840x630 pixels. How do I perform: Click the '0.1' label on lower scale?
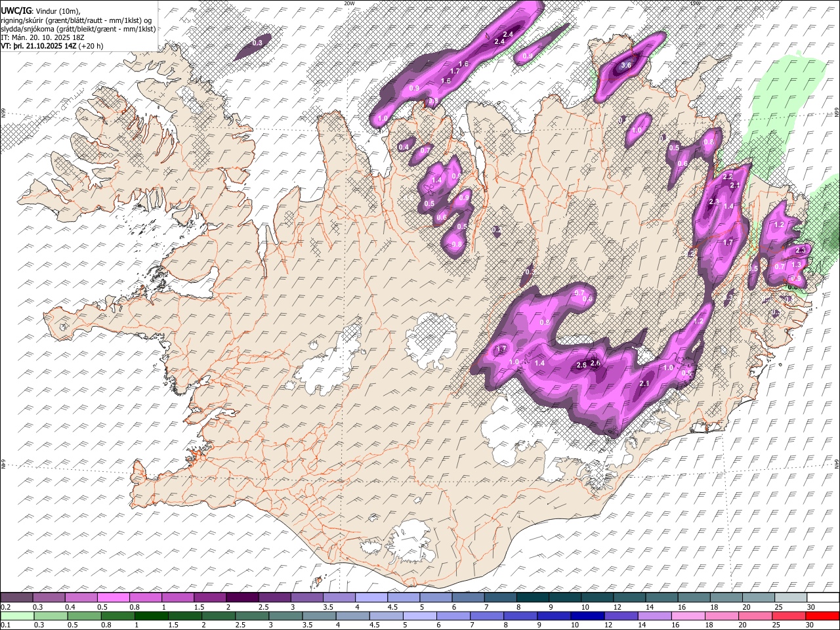[5, 625]
